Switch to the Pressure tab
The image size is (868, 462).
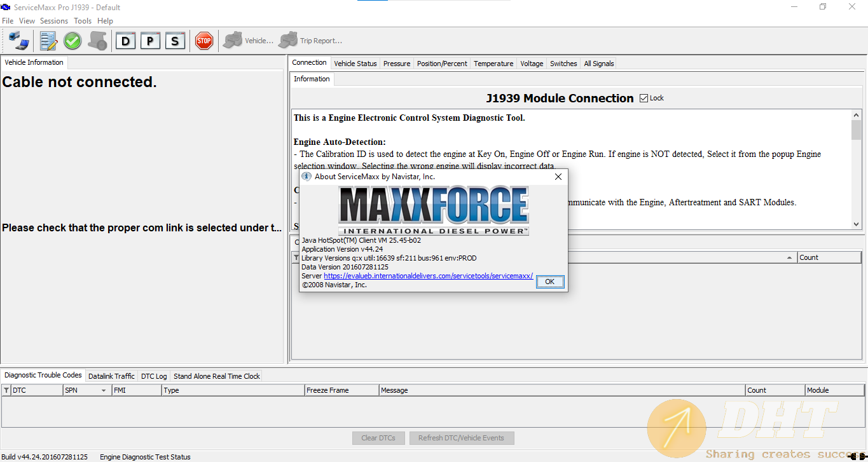(x=397, y=64)
